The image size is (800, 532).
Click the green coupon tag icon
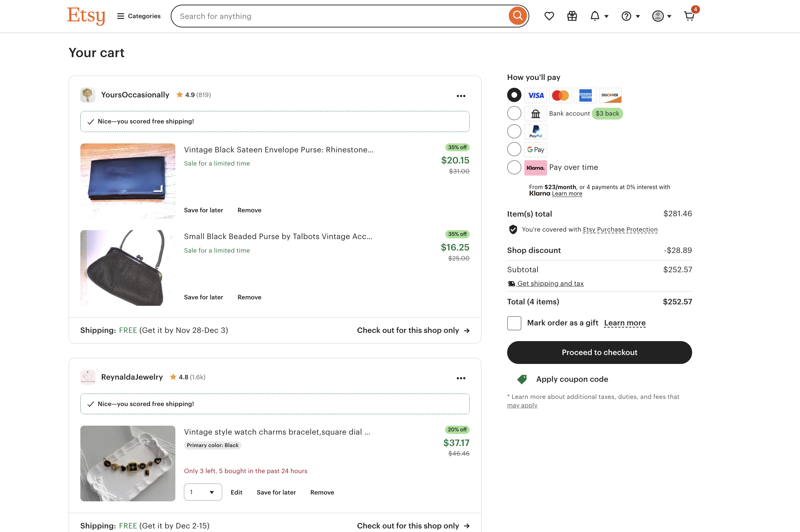pos(522,379)
